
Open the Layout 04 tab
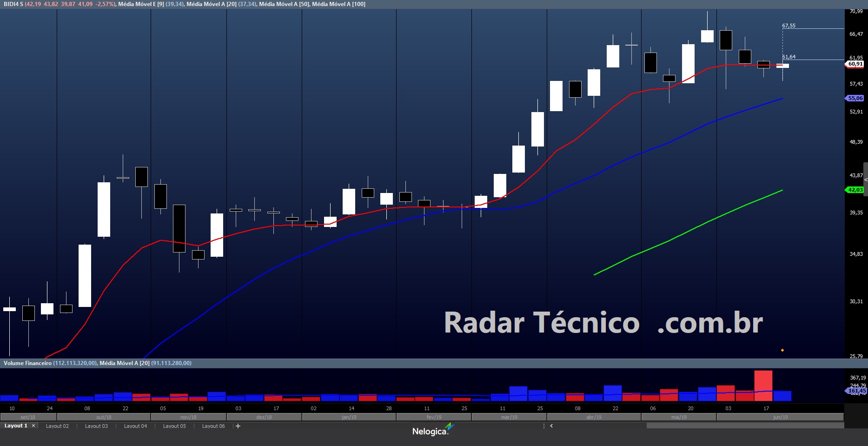[x=135, y=426]
